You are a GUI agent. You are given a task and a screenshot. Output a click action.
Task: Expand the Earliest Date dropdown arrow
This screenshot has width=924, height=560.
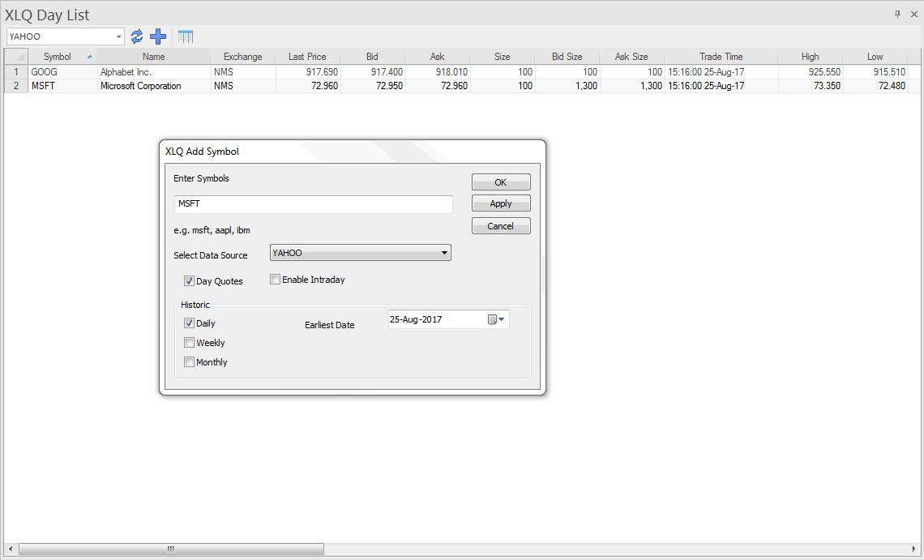[503, 318]
